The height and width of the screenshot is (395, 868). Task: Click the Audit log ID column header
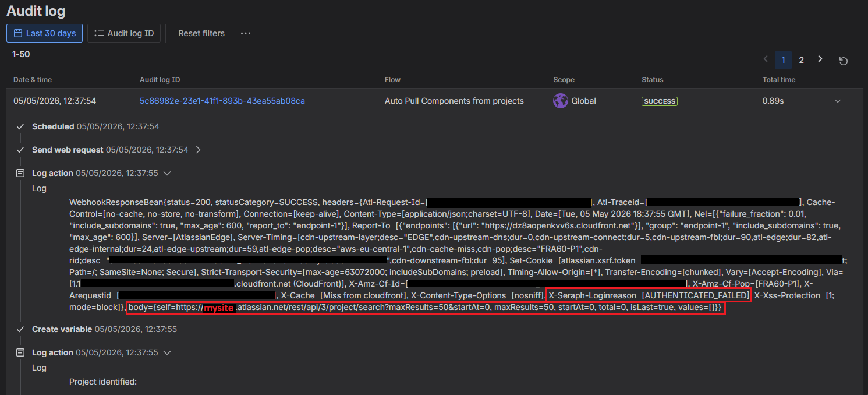pos(160,80)
